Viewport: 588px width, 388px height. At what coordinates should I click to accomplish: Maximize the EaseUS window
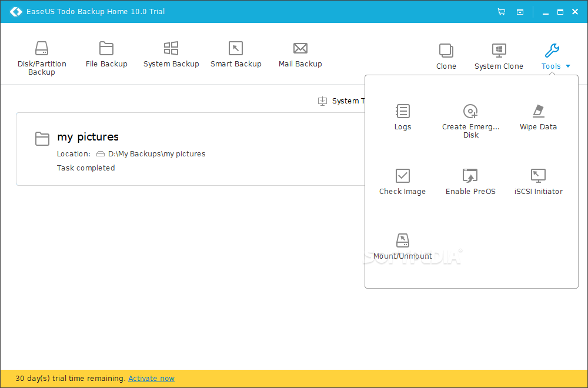pos(560,12)
